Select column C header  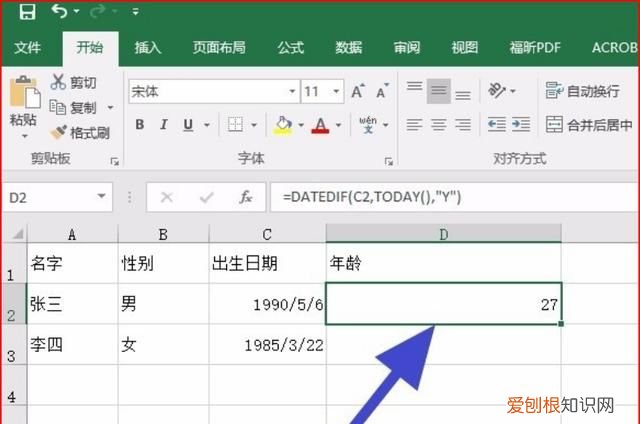(267, 234)
